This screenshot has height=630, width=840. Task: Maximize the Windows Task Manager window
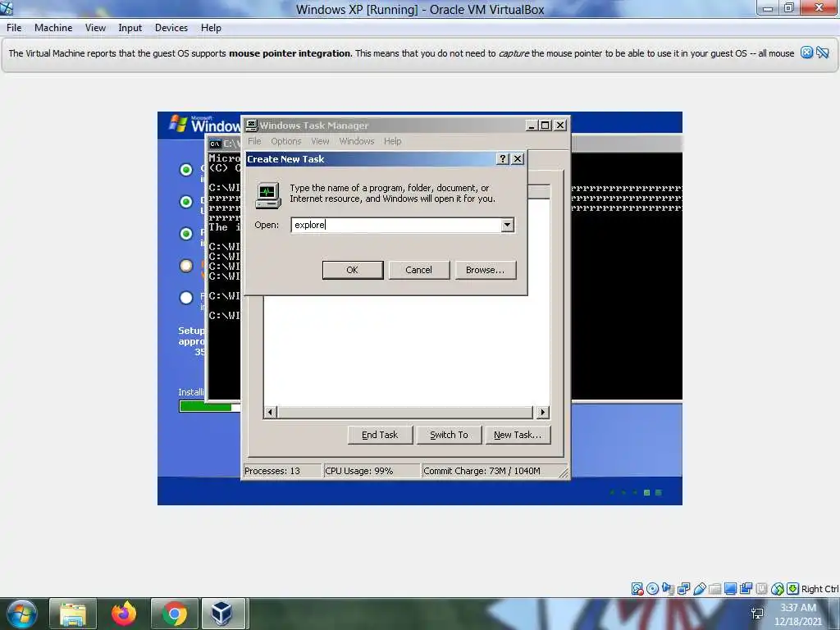(545, 126)
